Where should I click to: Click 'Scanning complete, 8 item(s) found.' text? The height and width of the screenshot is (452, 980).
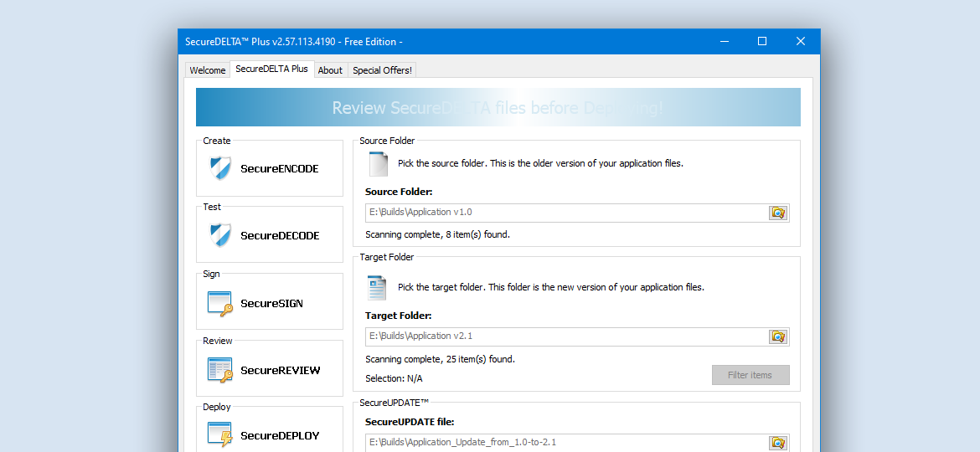tap(437, 234)
